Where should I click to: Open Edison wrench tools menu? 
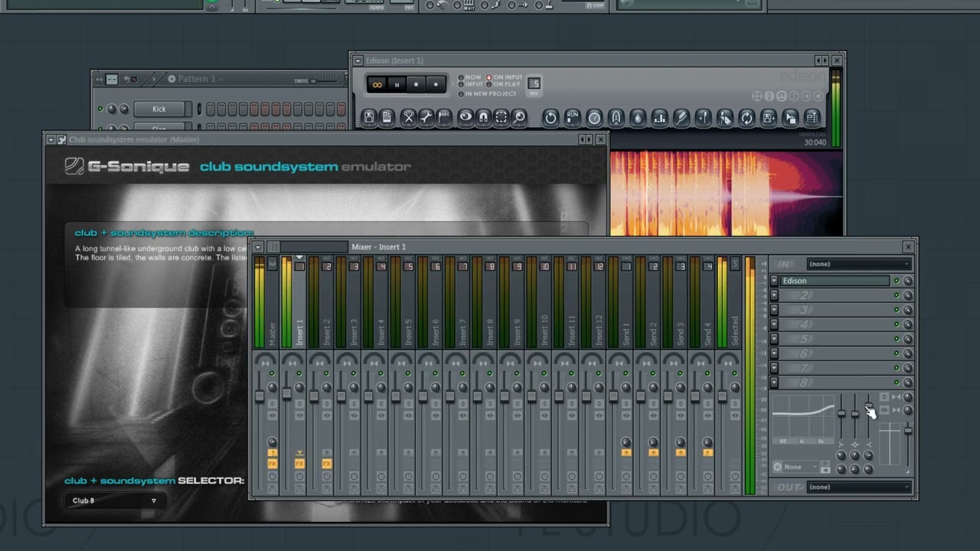coord(426,118)
